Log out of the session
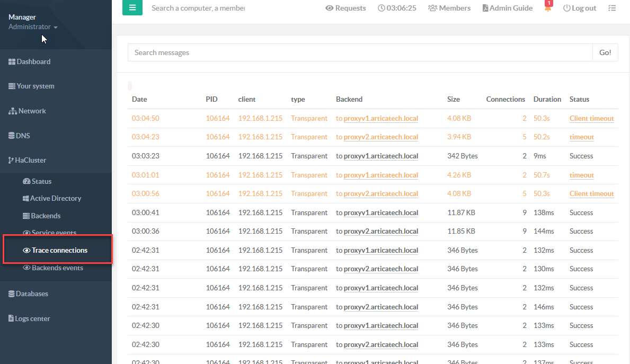The image size is (630, 364). pyautogui.click(x=579, y=8)
